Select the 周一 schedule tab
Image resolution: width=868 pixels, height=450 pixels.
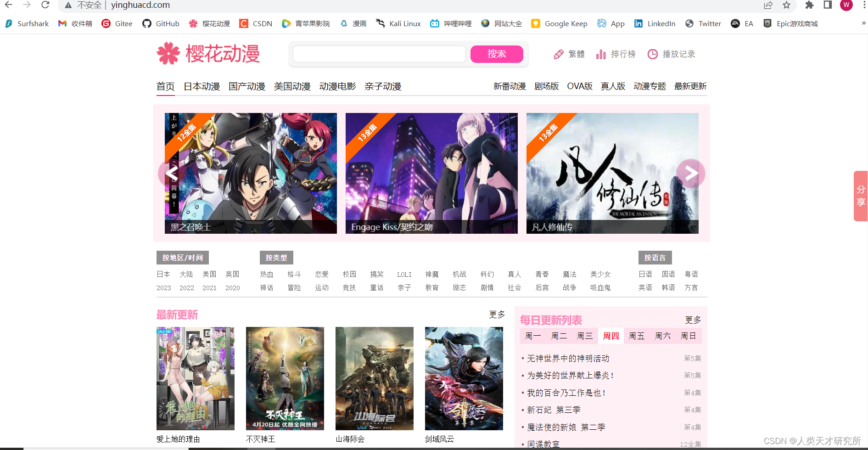[x=533, y=336]
